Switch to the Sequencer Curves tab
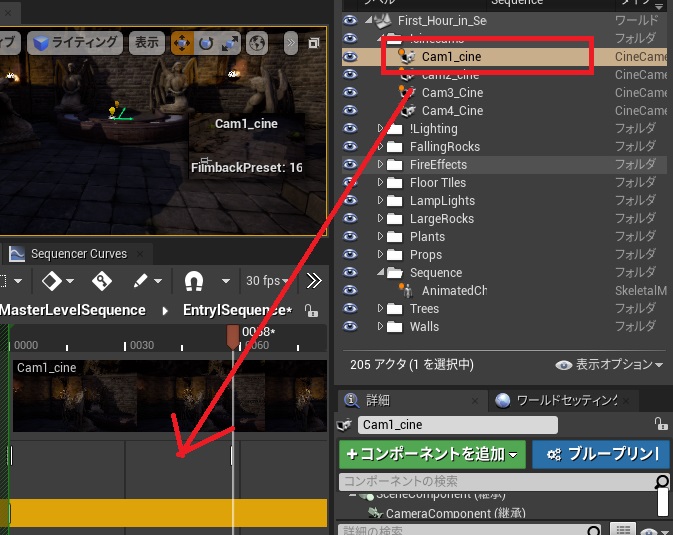The image size is (673, 535). pyautogui.click(x=79, y=254)
